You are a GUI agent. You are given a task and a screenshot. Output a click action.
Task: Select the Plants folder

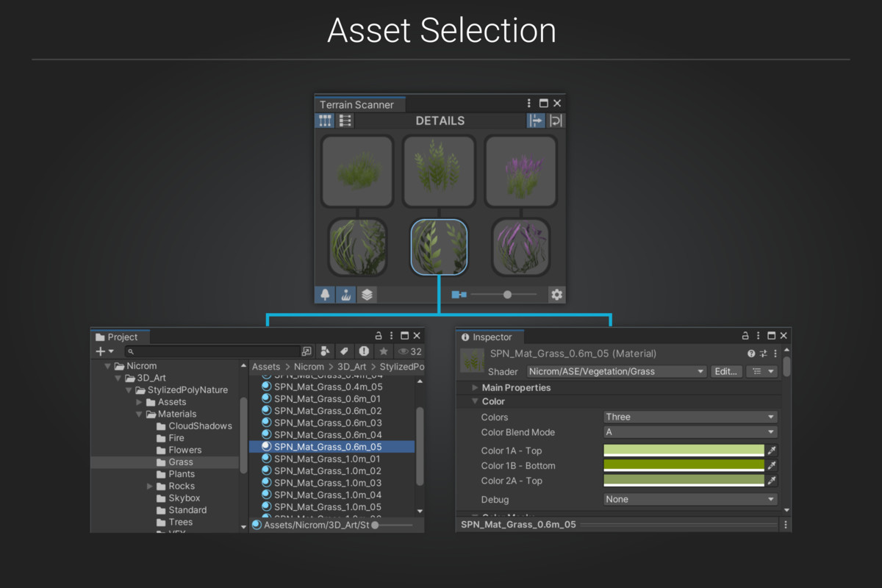176,474
